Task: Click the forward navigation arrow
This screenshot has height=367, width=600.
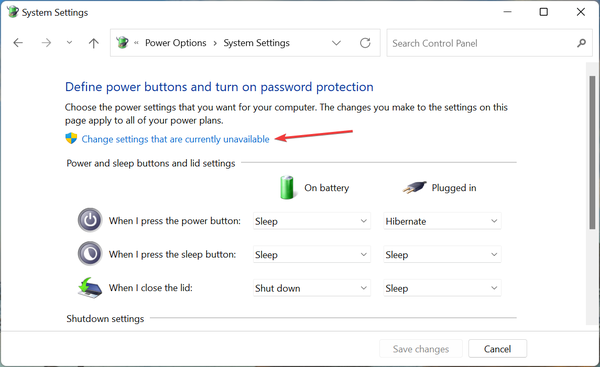Action: point(46,43)
